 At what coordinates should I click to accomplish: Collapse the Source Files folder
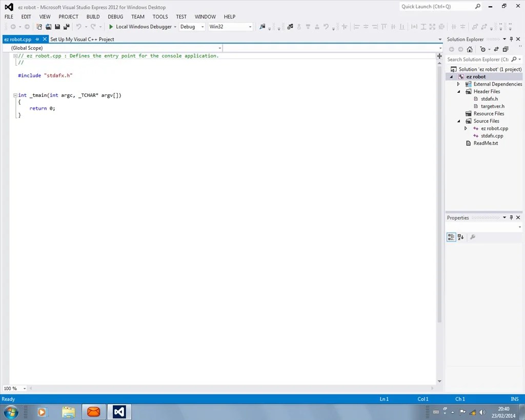tap(459, 121)
